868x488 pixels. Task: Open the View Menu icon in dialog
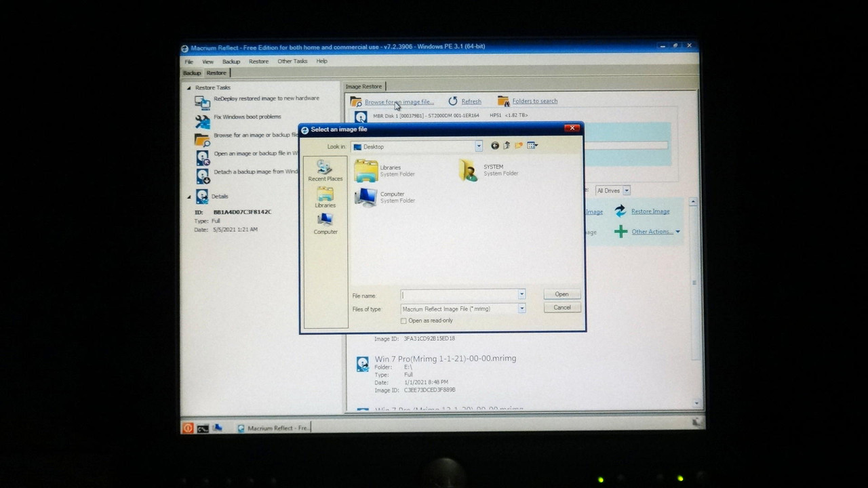point(532,146)
